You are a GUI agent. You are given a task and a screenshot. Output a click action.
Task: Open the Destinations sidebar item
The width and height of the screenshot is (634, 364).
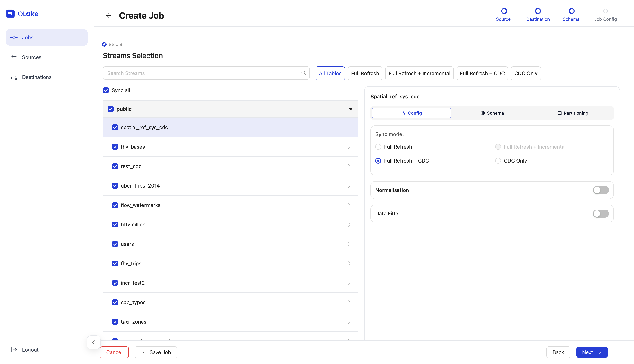pos(47,77)
